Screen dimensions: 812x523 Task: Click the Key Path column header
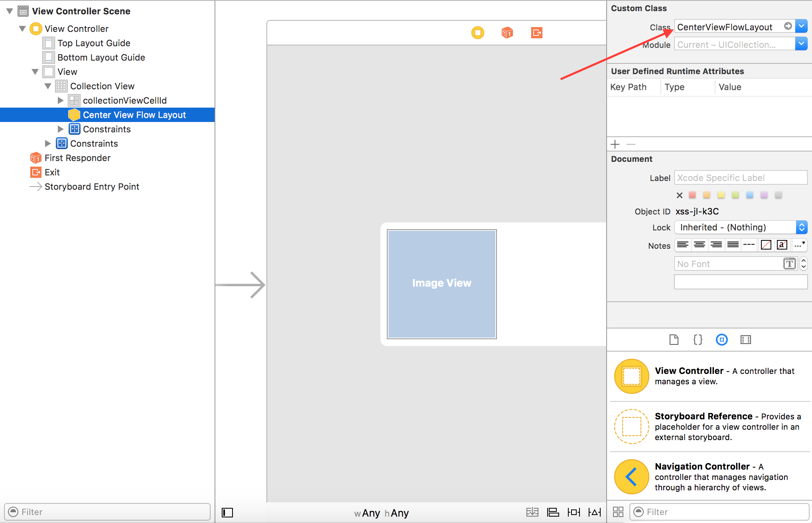point(629,87)
